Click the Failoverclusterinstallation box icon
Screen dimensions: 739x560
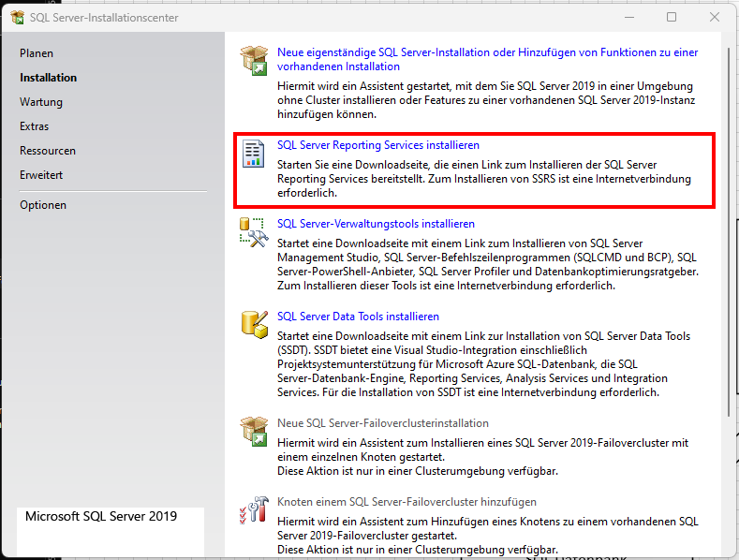254,432
